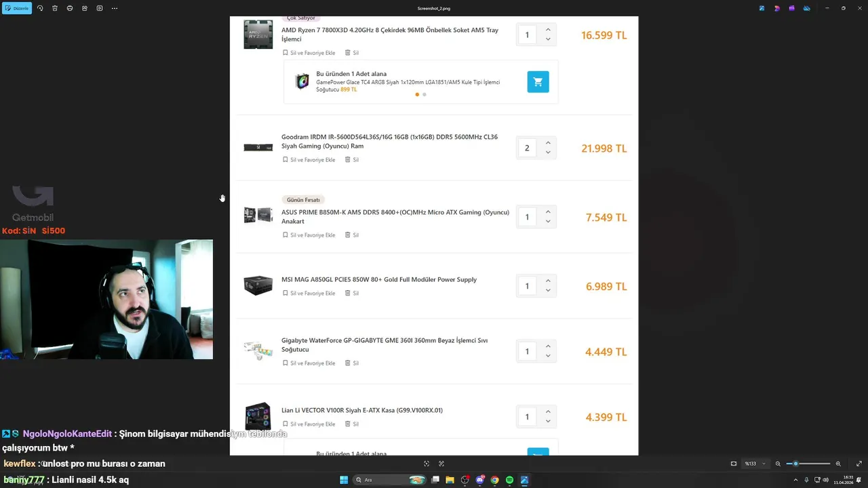Click Sil ve Favoriye Ekle for Lian Li VECTOR
Image resolution: width=868 pixels, height=488 pixels.
point(309,424)
